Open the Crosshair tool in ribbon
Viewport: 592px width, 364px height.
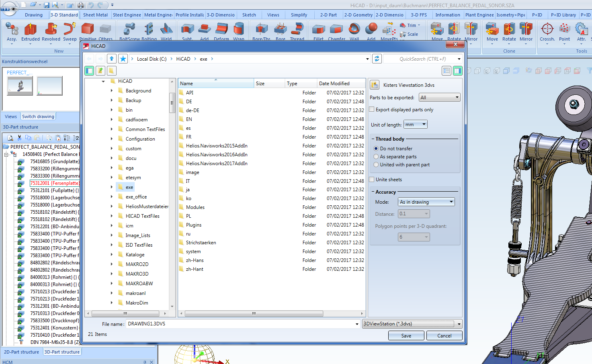[547, 29]
